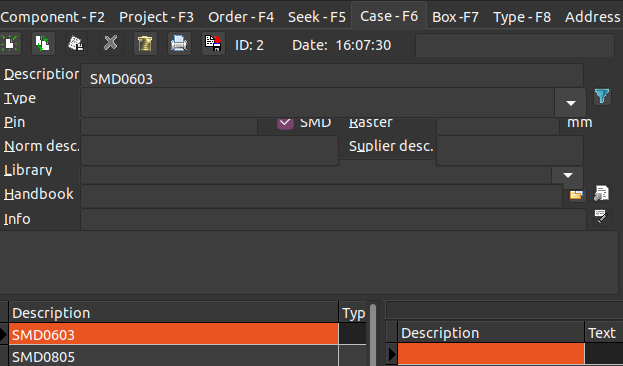Switch to the Component - F2 tab

(53, 17)
